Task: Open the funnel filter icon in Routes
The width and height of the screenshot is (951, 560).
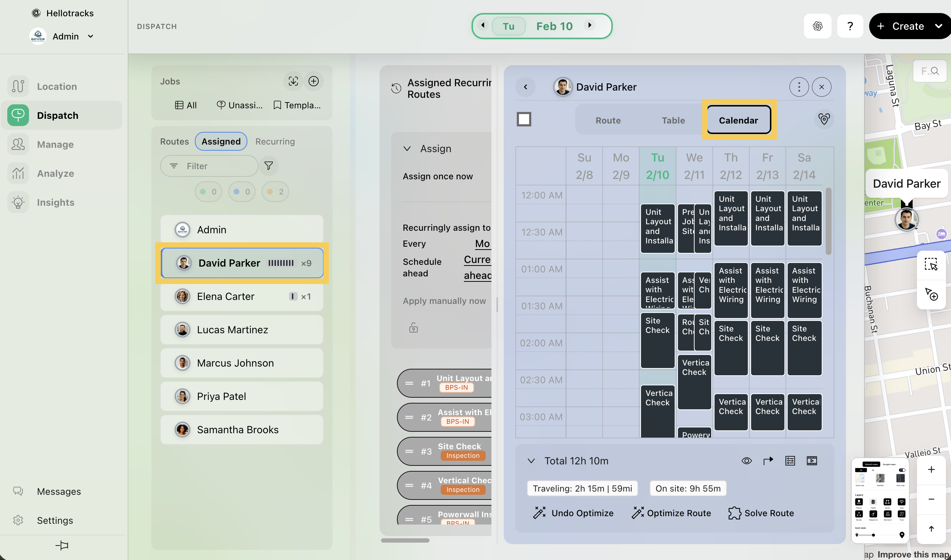Action: [268, 166]
